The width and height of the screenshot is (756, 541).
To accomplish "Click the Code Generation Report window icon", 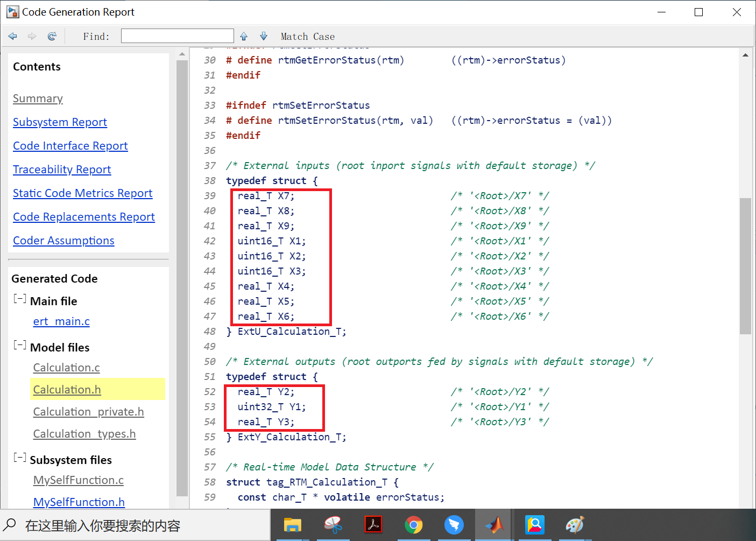I will point(12,12).
